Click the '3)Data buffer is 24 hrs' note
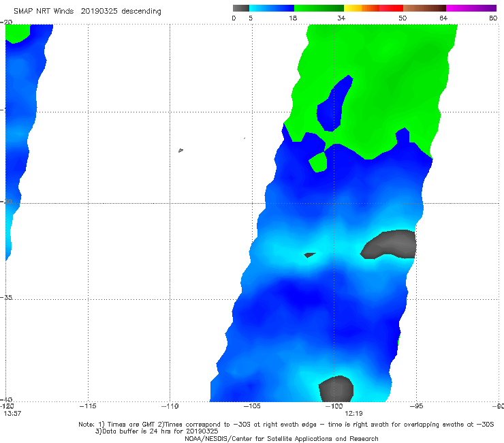Screen dimensions: 504x443 [157, 431]
